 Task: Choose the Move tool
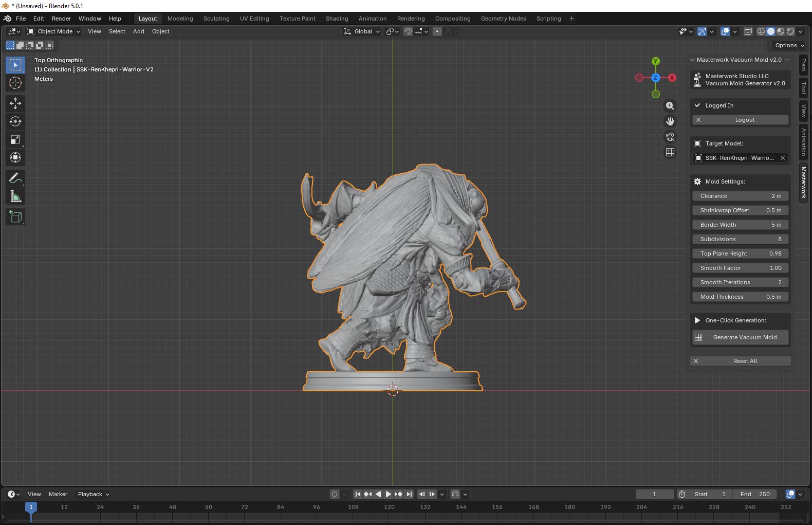coord(15,103)
